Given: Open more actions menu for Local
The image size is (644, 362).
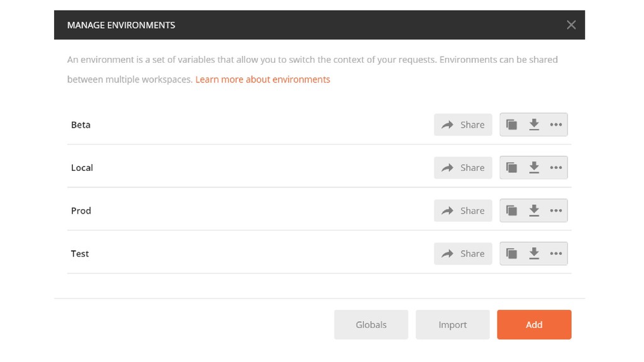Looking at the screenshot, I should (556, 167).
